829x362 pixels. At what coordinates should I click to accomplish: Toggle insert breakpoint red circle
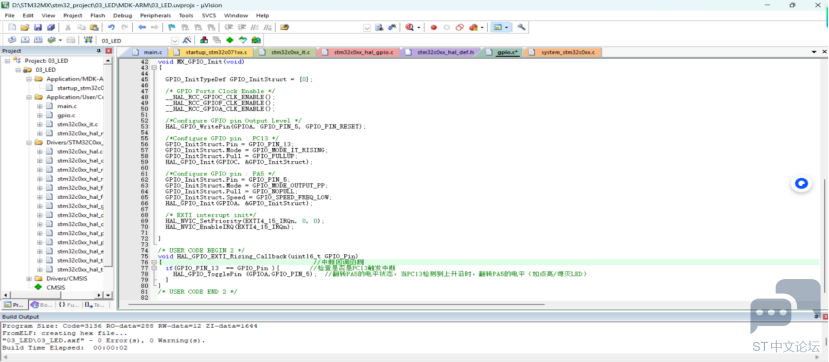pyautogui.click(x=434, y=27)
